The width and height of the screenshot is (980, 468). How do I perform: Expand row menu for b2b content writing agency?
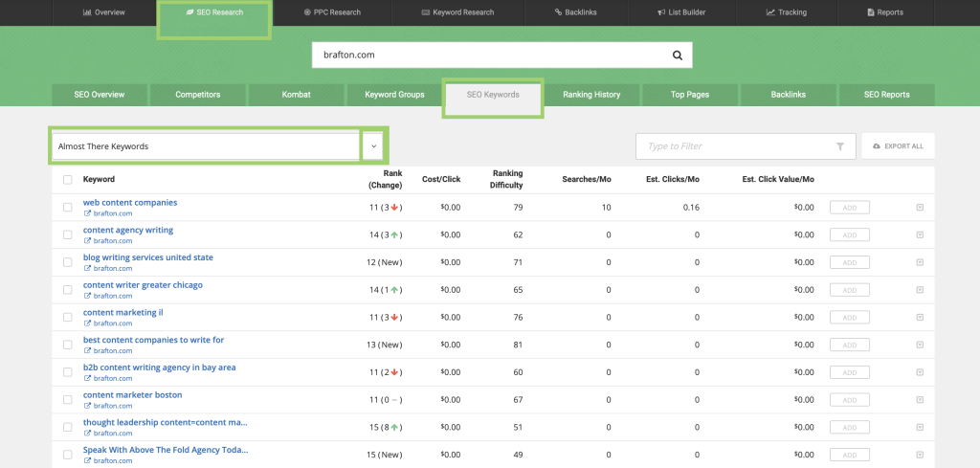pos(920,372)
